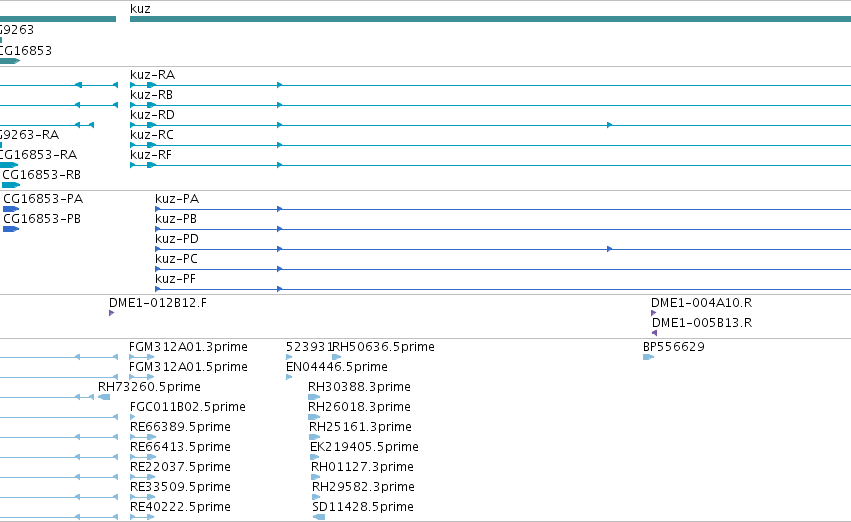Click the kuz-PF protein label
Image resolution: width=851 pixels, height=522 pixels.
click(175, 279)
